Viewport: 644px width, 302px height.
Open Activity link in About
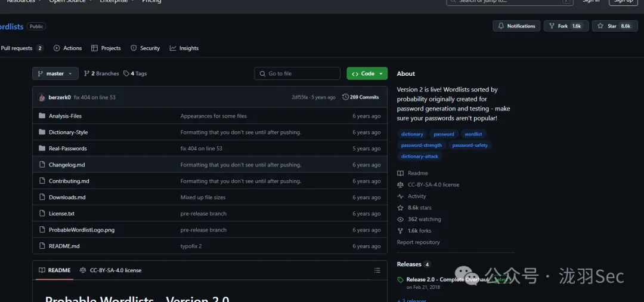click(412, 196)
